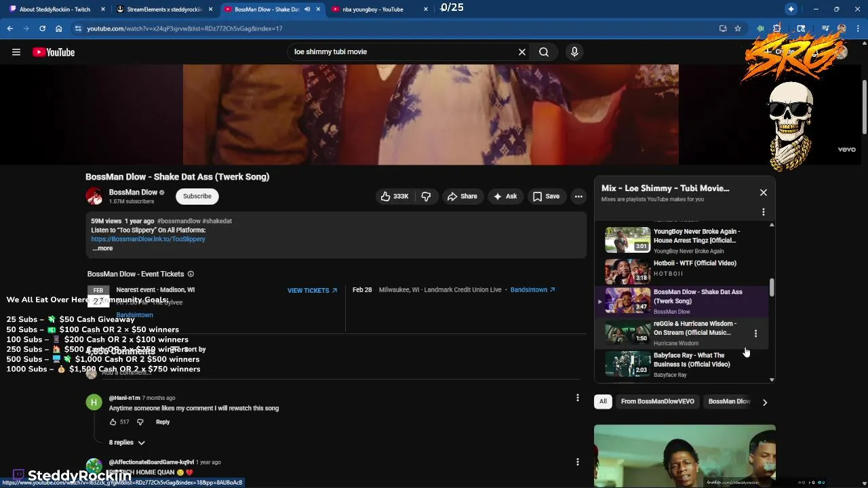Reply to the @Hani-n1m comment
Screen dimensions: 868x488
coord(163,422)
